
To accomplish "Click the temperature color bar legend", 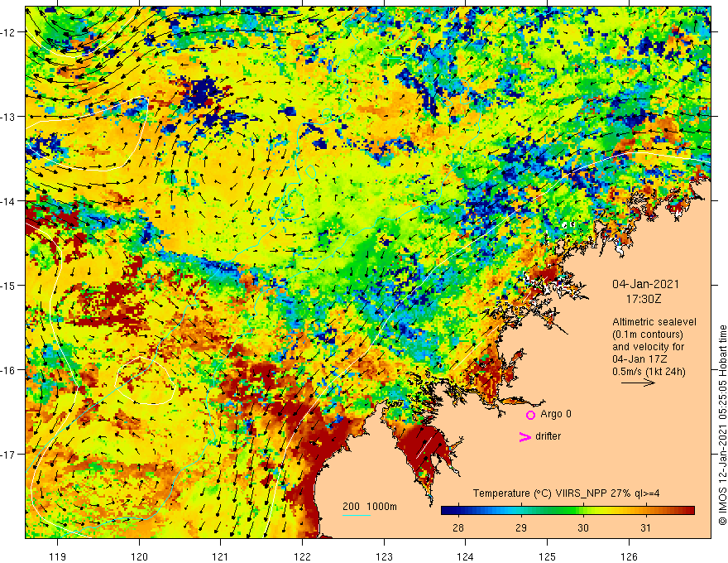I will [568, 511].
